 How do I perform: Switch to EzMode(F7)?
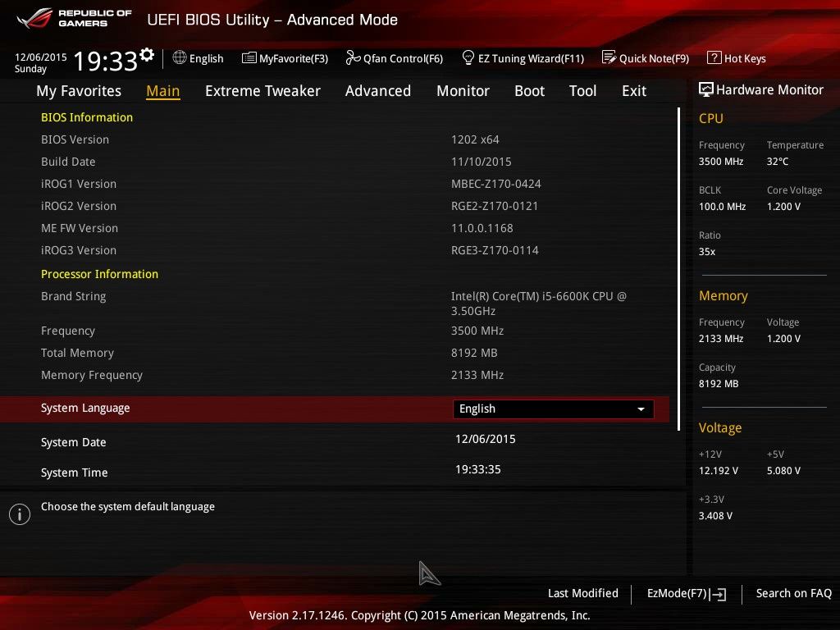(687, 594)
